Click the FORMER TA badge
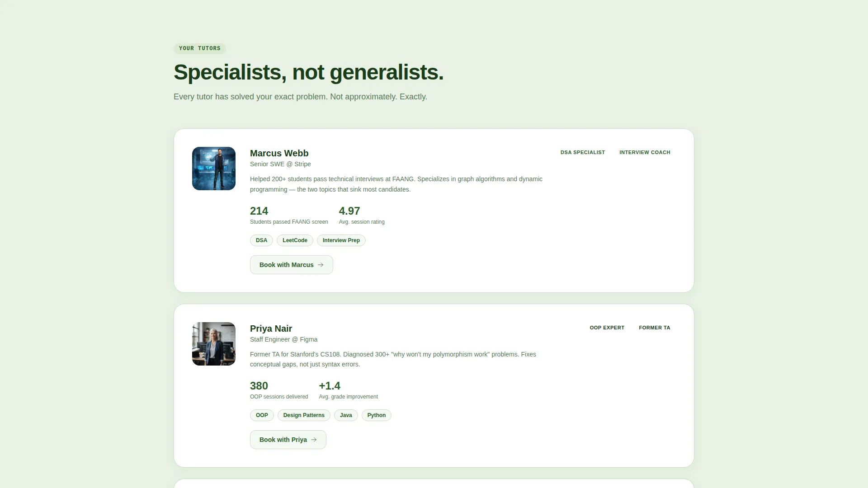This screenshot has height=488, width=868. (655, 328)
